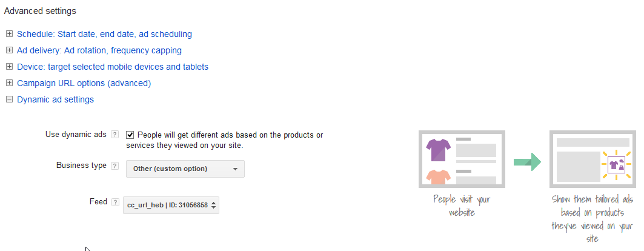The width and height of the screenshot is (644, 251).
Task: Expand Schedule: Start date, end date link
Action: click(x=104, y=34)
